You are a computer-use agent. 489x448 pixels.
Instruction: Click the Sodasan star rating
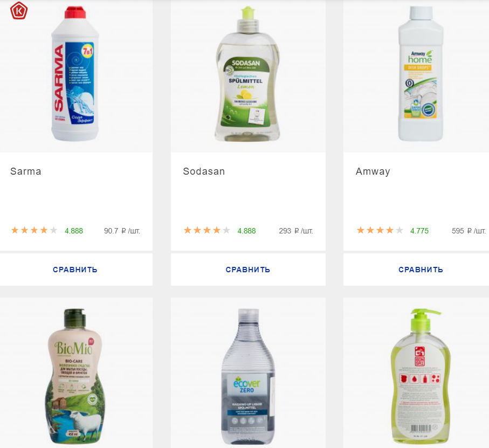[207, 230]
